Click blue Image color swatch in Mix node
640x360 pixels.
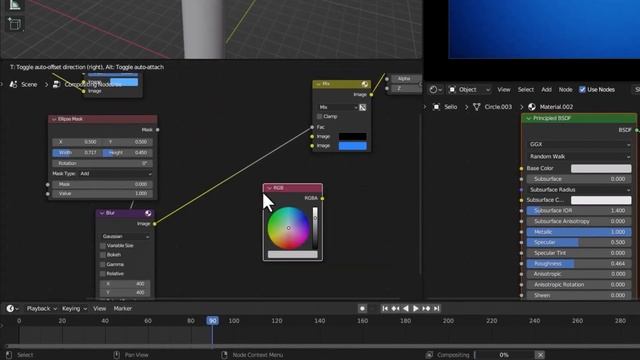353,146
